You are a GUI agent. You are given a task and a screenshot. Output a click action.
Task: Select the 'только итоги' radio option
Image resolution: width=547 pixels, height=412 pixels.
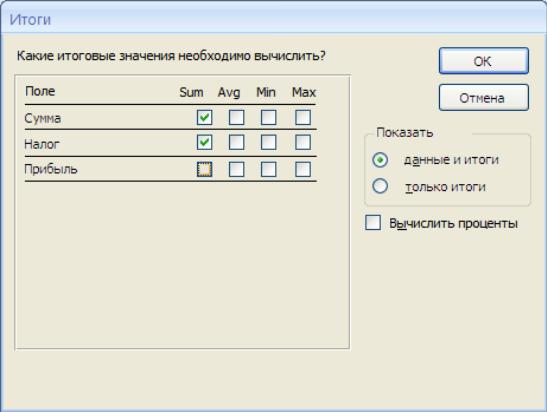click(380, 186)
